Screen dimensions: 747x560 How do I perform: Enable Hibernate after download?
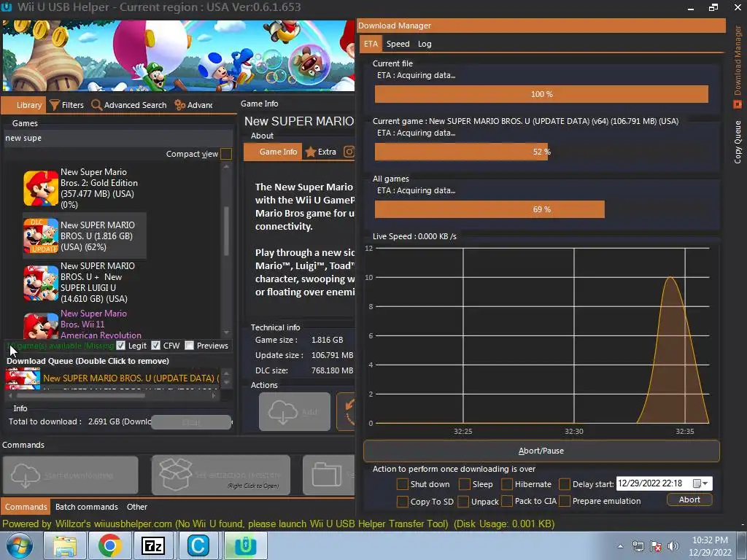click(507, 484)
